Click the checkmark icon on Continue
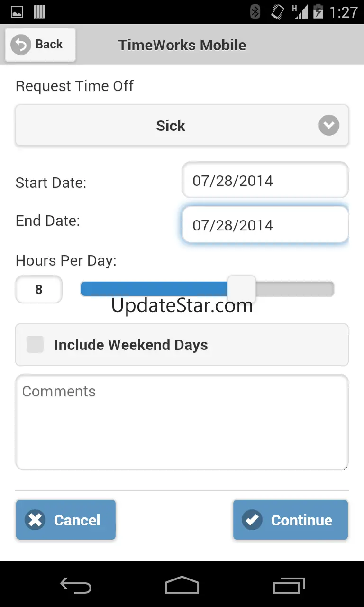This screenshot has height=607, width=364. click(x=252, y=520)
